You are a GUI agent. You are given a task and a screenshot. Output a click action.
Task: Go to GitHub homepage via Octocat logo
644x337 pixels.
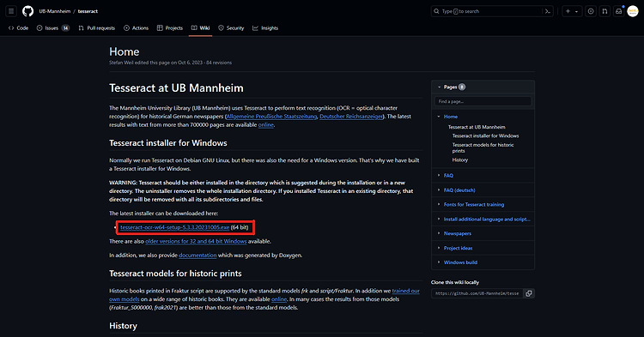pyautogui.click(x=28, y=11)
